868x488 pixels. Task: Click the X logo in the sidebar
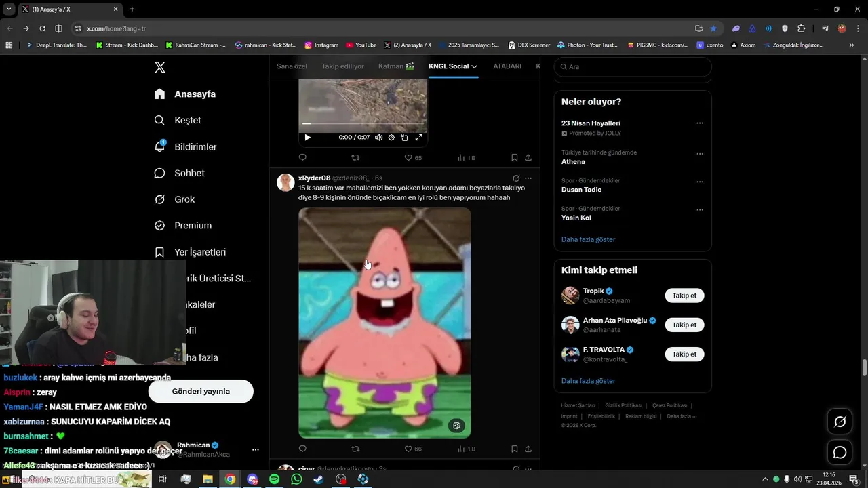[160, 67]
